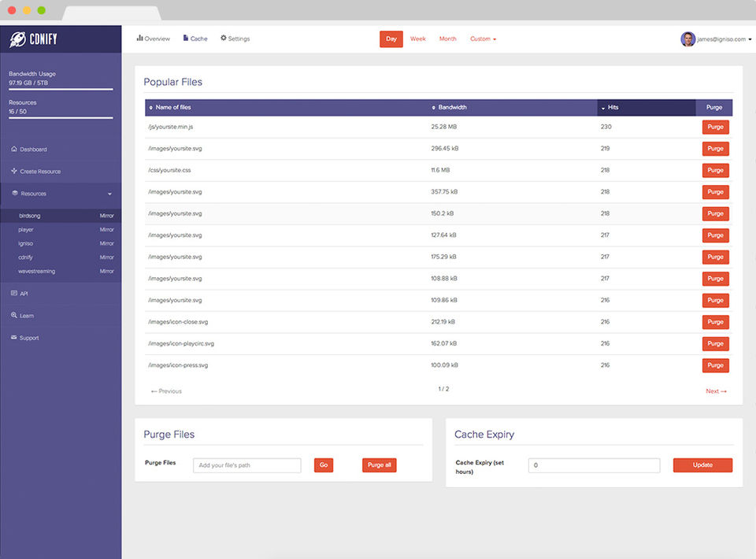Click the 230 hits value
The image size is (756, 559).
[606, 127]
